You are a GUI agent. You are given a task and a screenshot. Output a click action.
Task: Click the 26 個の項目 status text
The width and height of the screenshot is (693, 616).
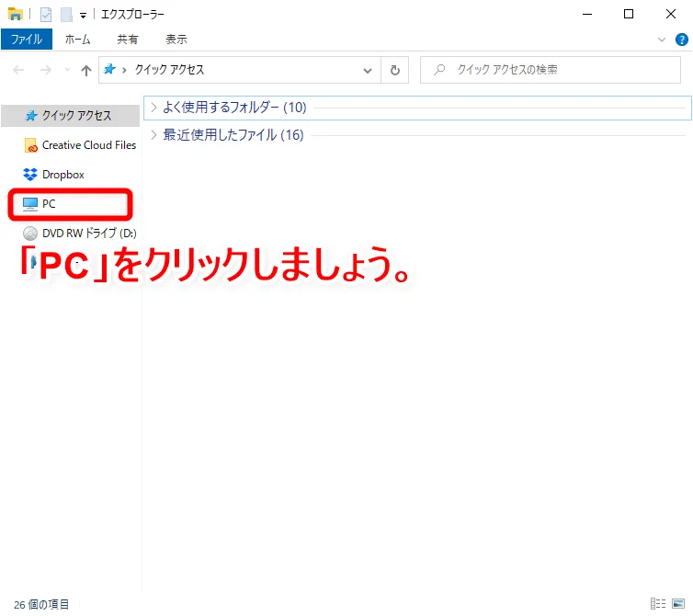click(41, 604)
